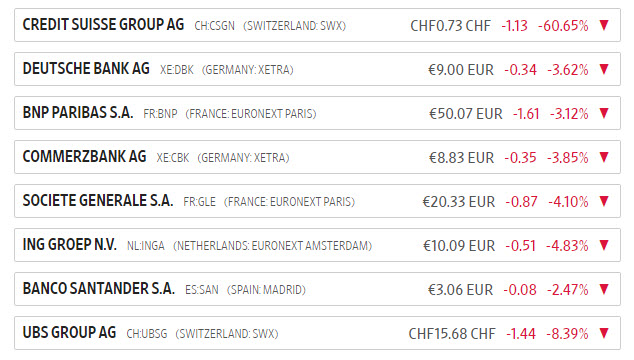
Task: Click the down arrow next to UBS -8.39%
Action: coord(604,334)
